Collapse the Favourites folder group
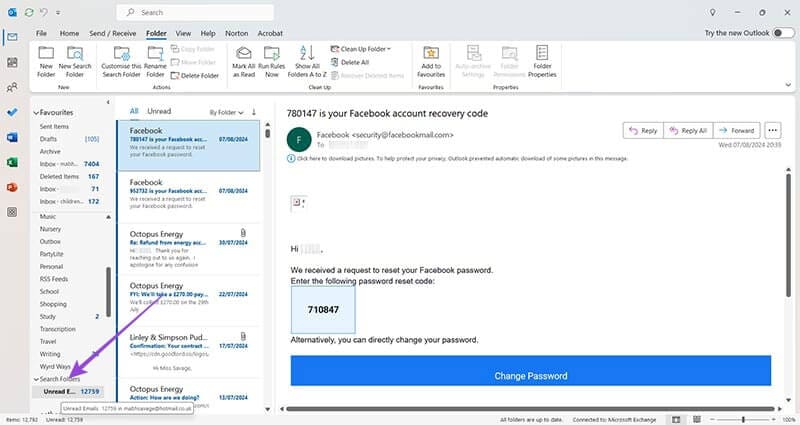Screen dimensions: 800x425 [x=35, y=114]
